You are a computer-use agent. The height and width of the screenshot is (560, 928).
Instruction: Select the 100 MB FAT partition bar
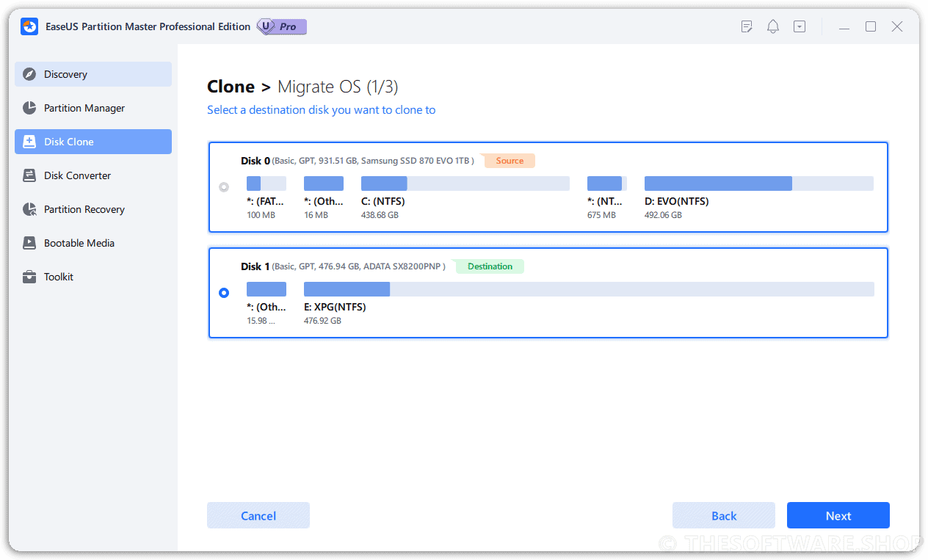[x=267, y=183]
